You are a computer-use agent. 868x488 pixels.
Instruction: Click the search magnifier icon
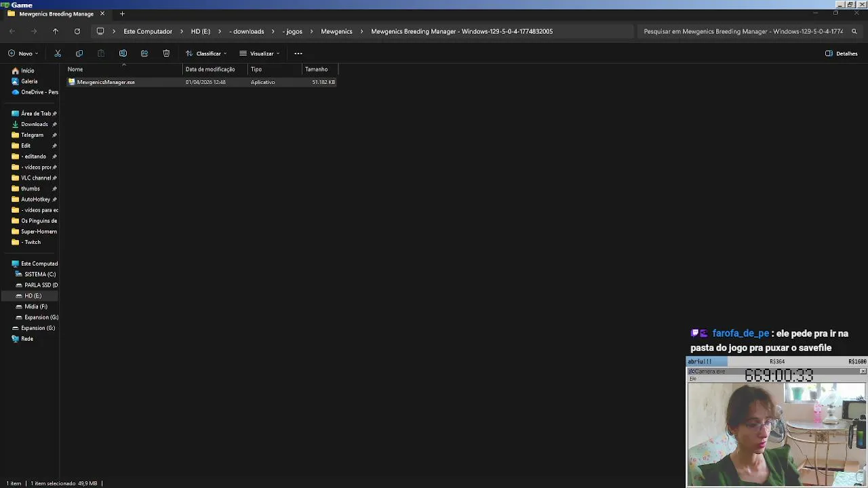(x=854, y=31)
